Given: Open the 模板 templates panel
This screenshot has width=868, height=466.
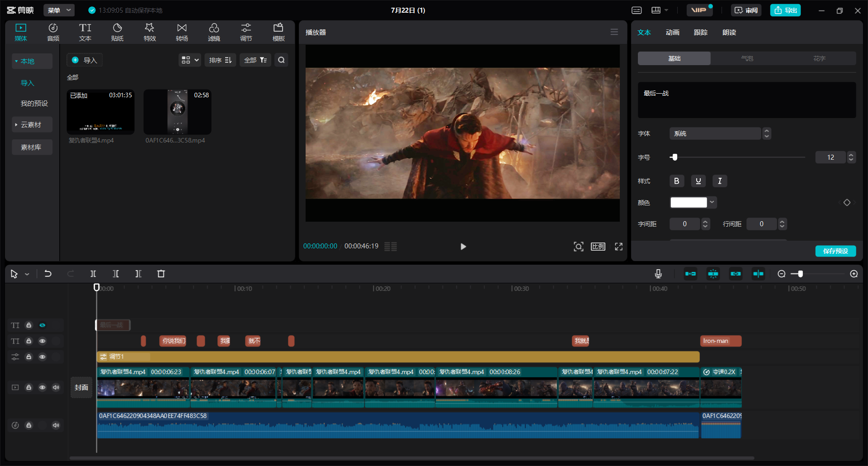Looking at the screenshot, I should [x=278, y=33].
